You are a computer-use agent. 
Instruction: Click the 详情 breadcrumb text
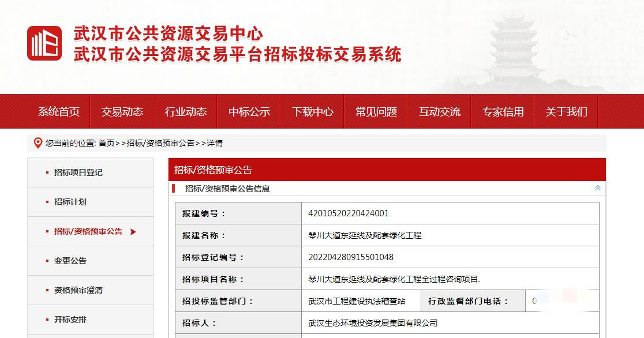215,143
